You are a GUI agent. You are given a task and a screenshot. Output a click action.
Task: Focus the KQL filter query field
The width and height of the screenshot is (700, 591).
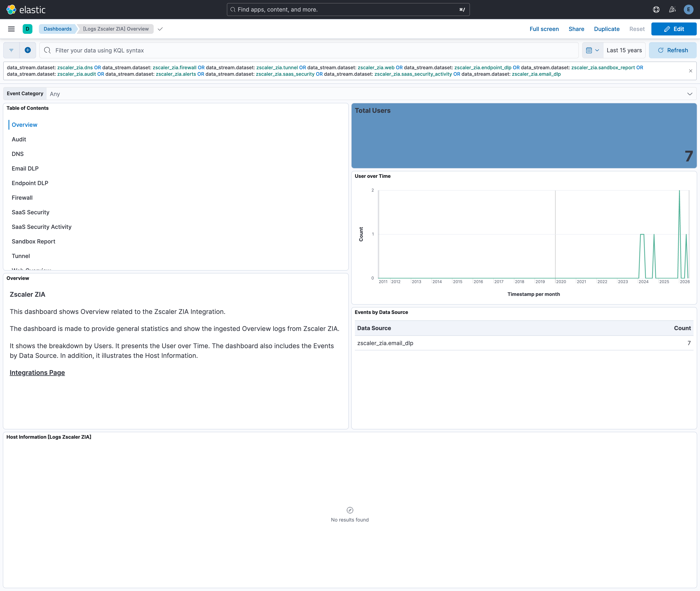point(309,50)
